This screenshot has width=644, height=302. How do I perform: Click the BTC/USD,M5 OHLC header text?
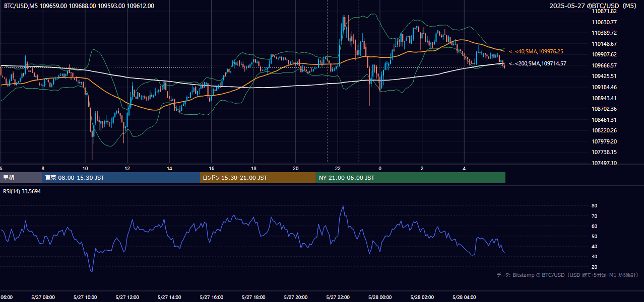click(x=79, y=6)
